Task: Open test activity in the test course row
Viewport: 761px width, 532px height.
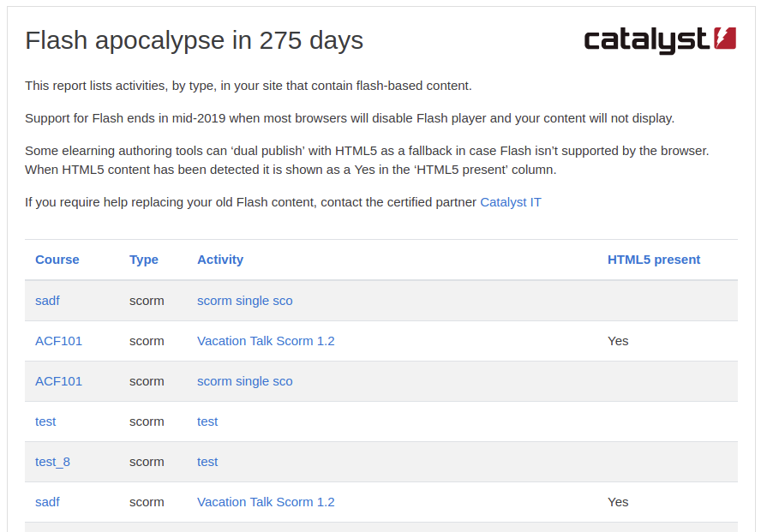Action: [x=207, y=421]
